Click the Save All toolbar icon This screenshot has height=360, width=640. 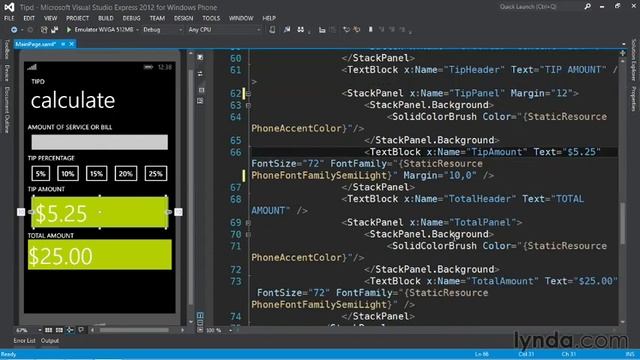pos(55,30)
